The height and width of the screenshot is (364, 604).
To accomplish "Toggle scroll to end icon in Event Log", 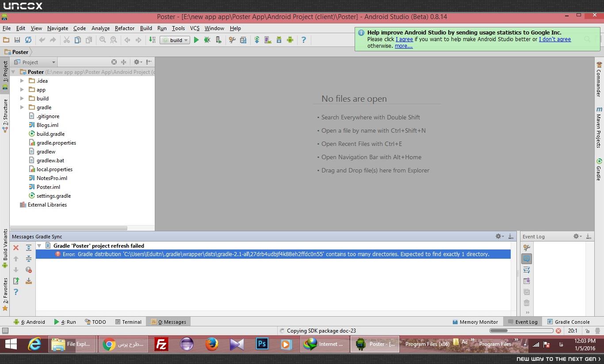I will point(527,281).
